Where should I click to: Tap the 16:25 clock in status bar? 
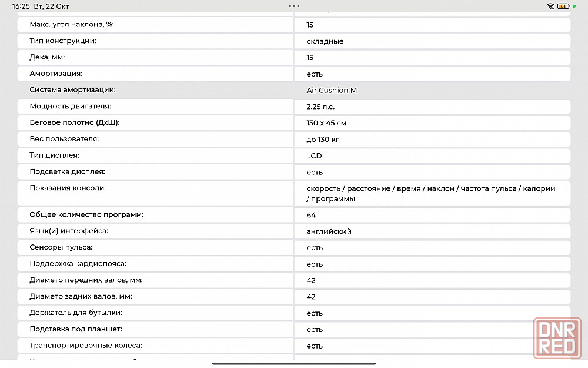click(21, 6)
